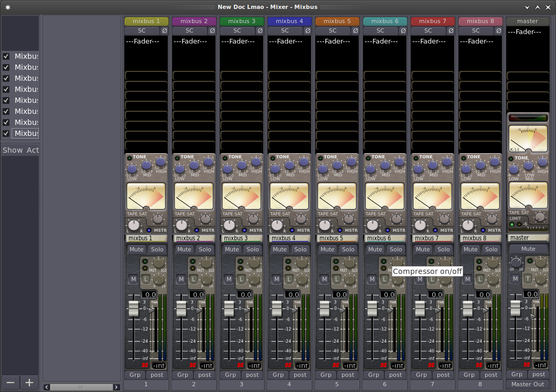Image resolution: width=556 pixels, height=392 pixels.
Task: Uncheck the first Mixbus visibility checkbox
Action: pyautogui.click(x=6, y=56)
